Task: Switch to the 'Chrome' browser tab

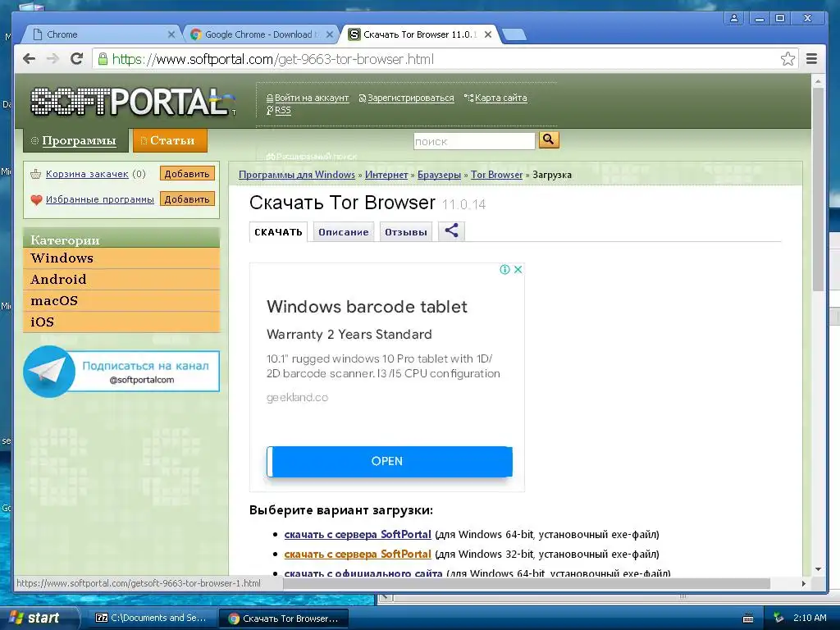Action: [x=102, y=34]
